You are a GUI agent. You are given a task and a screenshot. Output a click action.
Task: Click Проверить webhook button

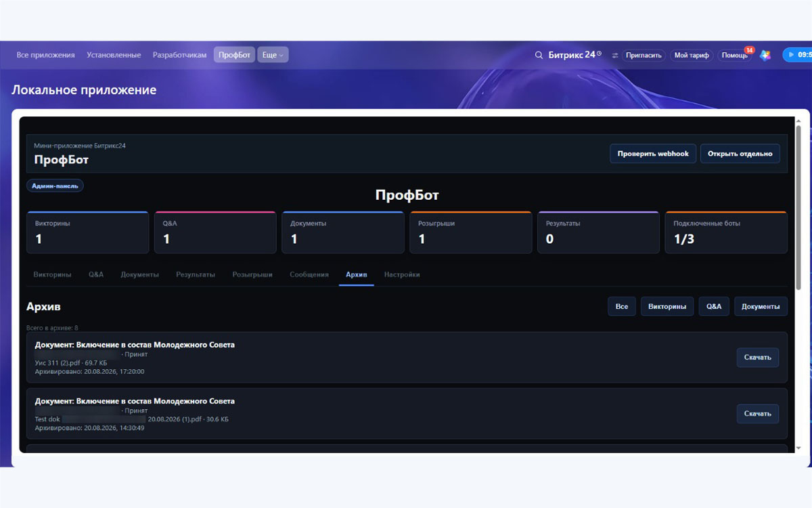click(653, 154)
